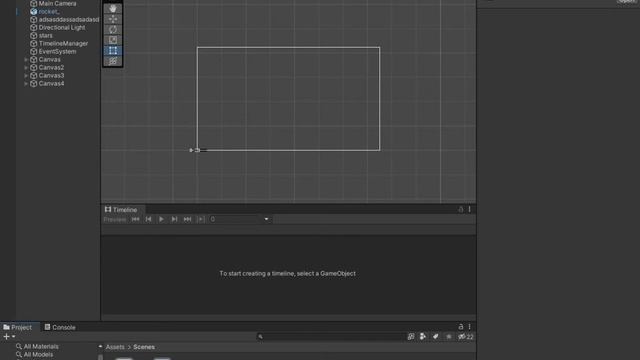
Task: Click the Canvas4 object icon
Action: [33, 84]
